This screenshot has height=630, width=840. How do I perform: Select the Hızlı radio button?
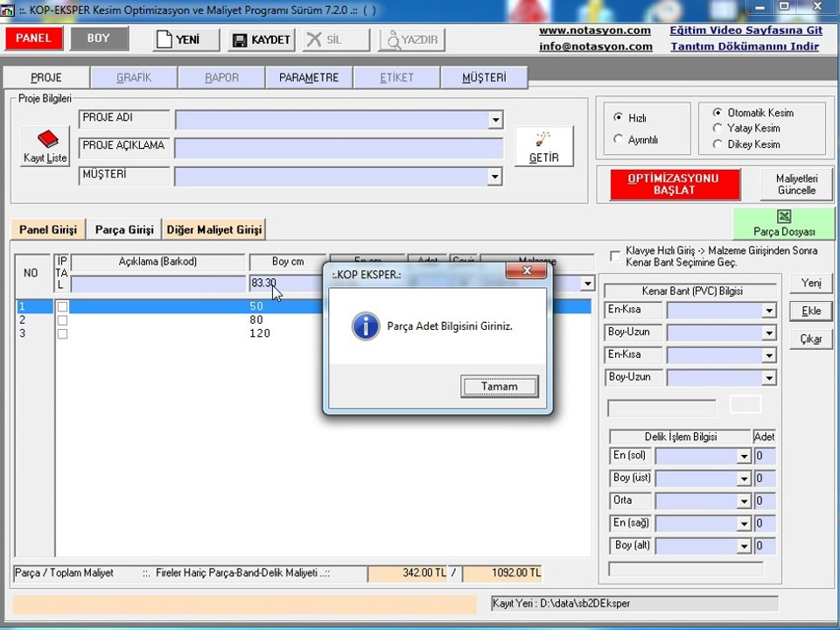point(619,117)
